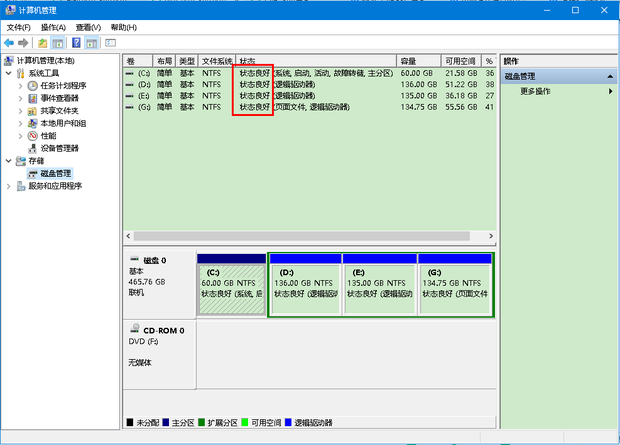Collapse the 磁盘管理 actions section header

tap(610, 76)
